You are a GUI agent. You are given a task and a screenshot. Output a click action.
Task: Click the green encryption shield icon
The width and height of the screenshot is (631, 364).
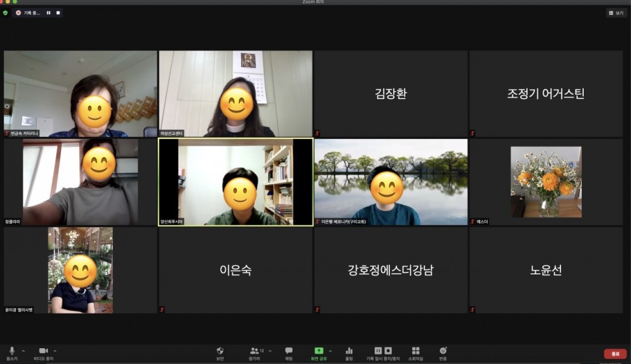[6, 13]
